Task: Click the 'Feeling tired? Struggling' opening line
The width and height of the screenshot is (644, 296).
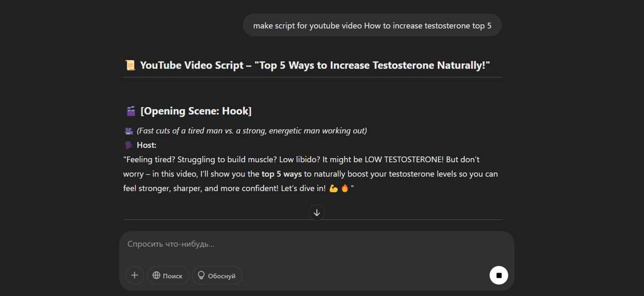Action: pyautogui.click(x=302, y=160)
